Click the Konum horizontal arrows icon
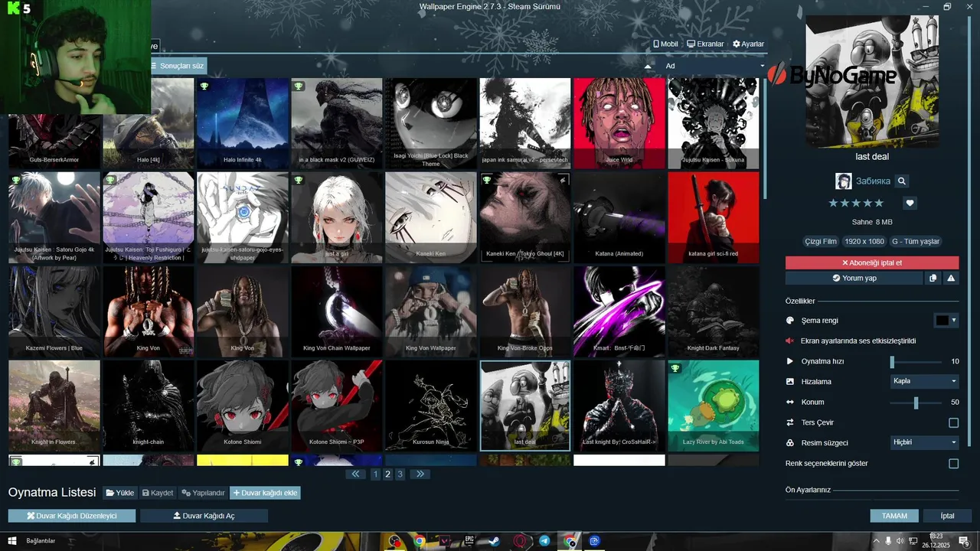This screenshot has width=980, height=551. pos(790,402)
